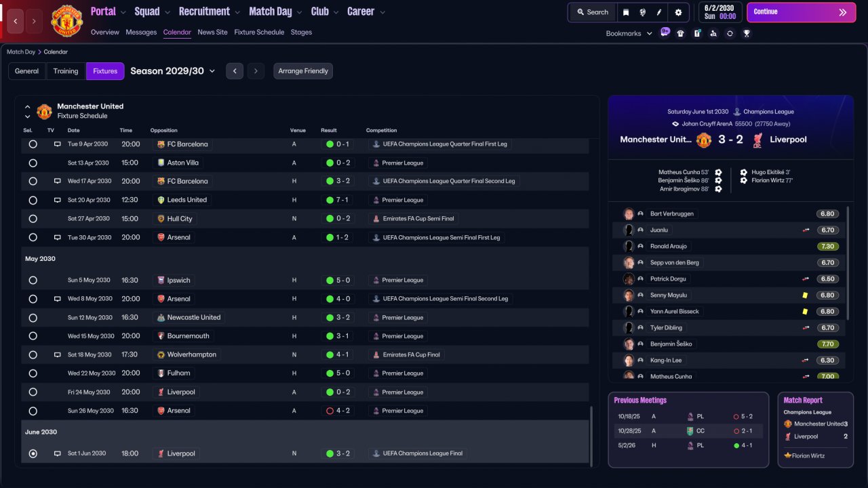Open the bookmark icon beside Search
The height and width of the screenshot is (488, 868).
[x=626, y=12]
